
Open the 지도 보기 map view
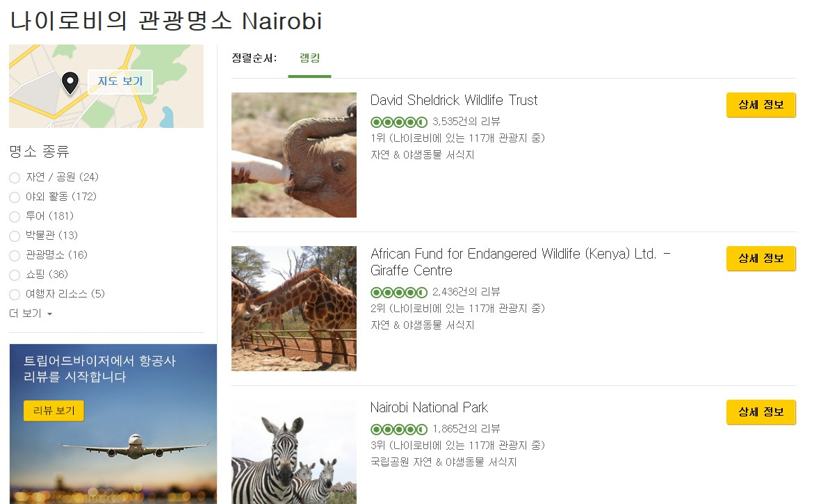pyautogui.click(x=121, y=81)
